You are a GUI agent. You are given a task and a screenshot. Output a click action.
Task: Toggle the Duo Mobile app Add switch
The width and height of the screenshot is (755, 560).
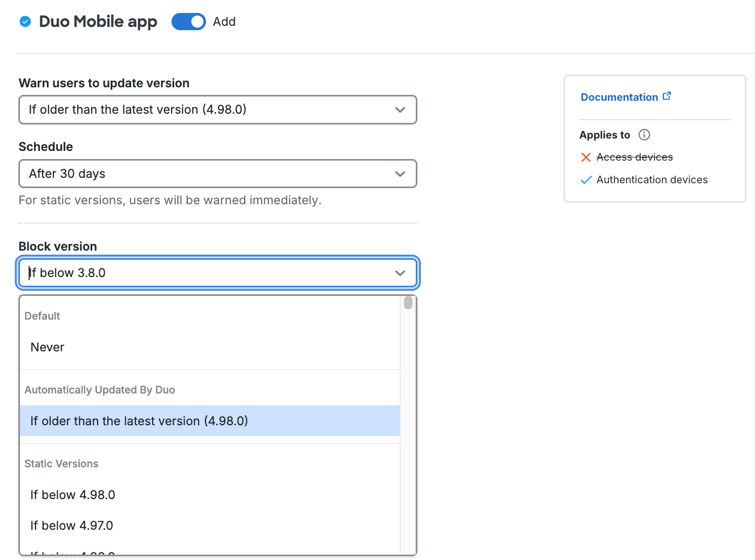(x=188, y=22)
